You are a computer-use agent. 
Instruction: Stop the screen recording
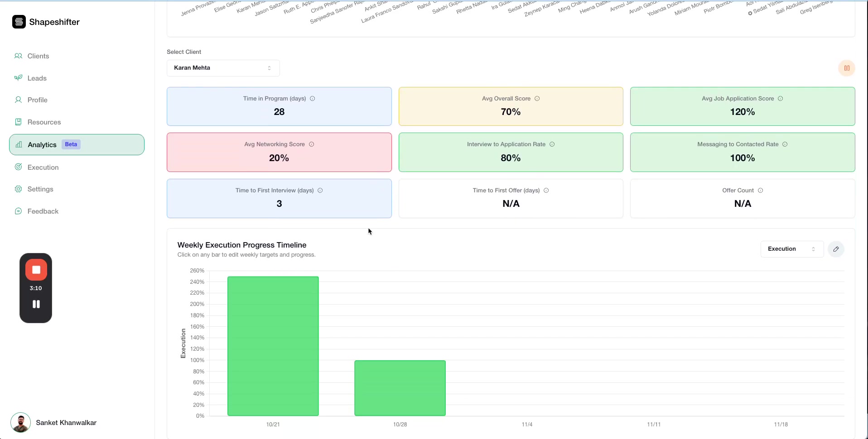tap(36, 270)
